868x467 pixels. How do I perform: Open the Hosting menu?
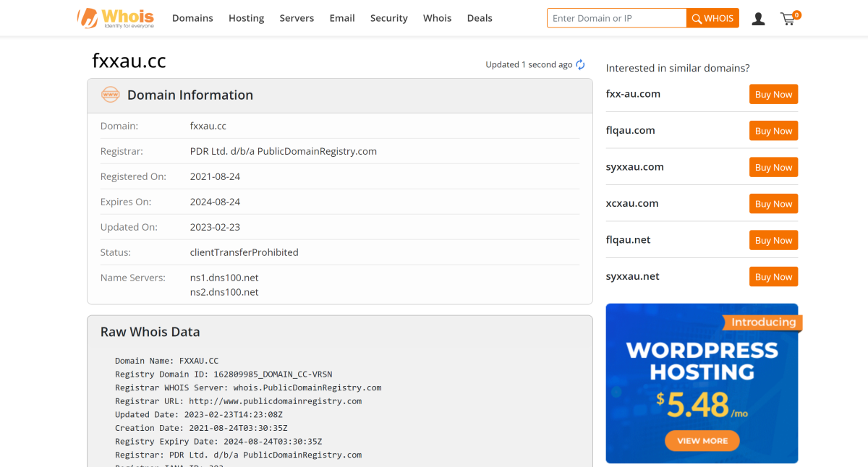pos(246,18)
